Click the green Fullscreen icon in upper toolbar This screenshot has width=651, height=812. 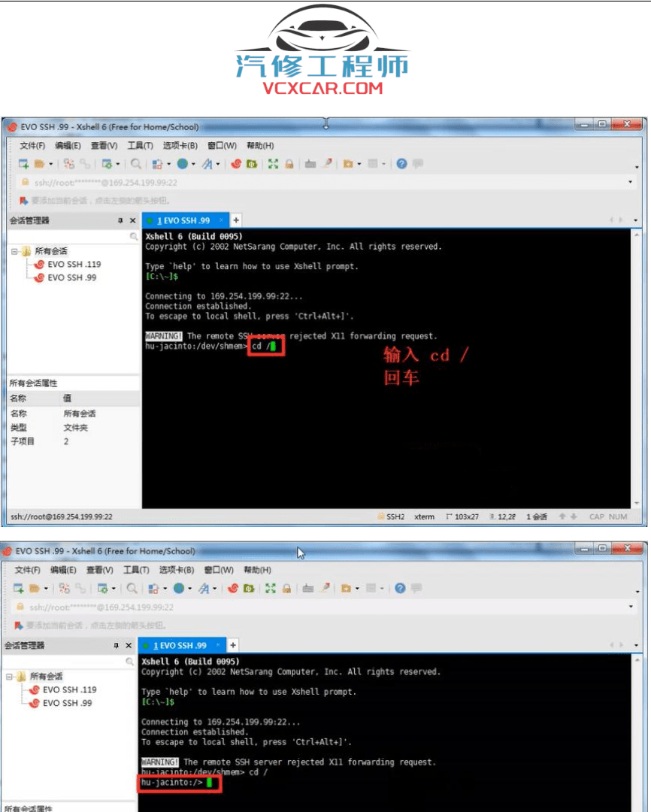click(x=273, y=164)
